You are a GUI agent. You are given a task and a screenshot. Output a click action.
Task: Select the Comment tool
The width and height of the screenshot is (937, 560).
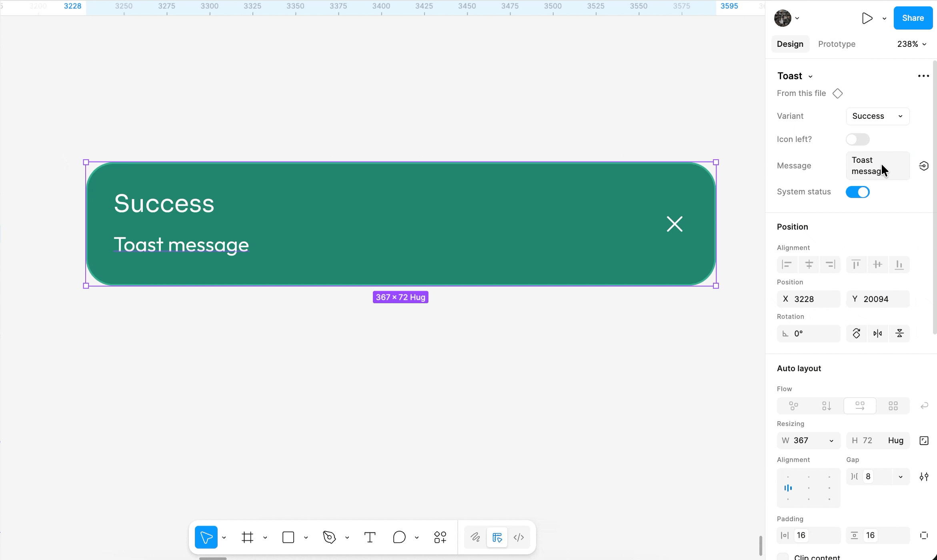[399, 537]
